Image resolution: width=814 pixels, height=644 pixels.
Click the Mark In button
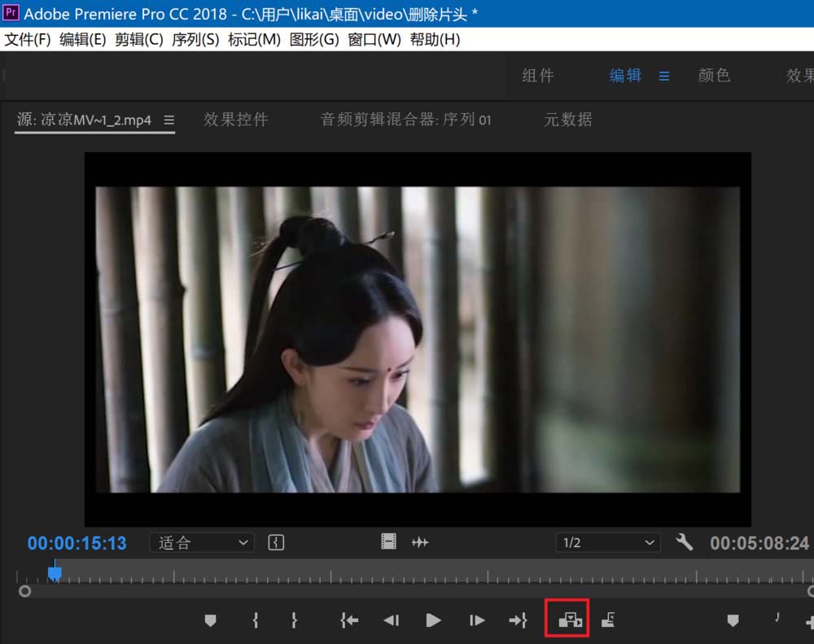(x=255, y=620)
